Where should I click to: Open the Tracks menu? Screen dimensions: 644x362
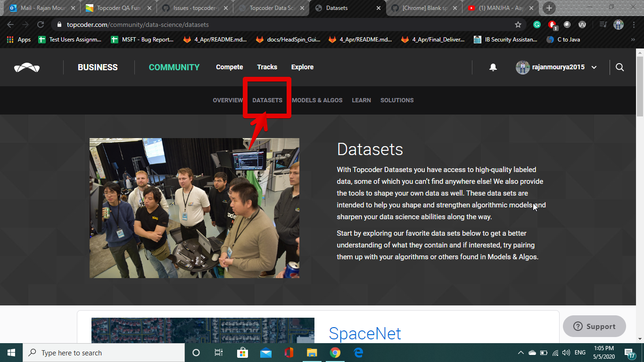click(267, 67)
